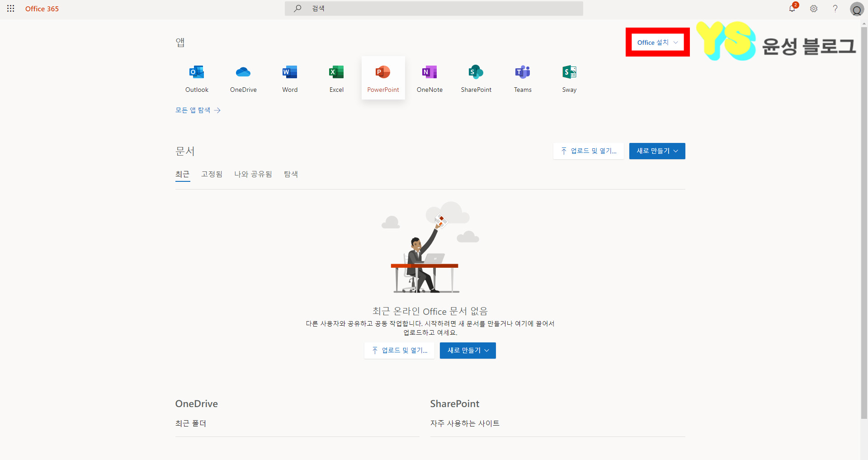Switch to the 고정됨 tab

pos(212,174)
